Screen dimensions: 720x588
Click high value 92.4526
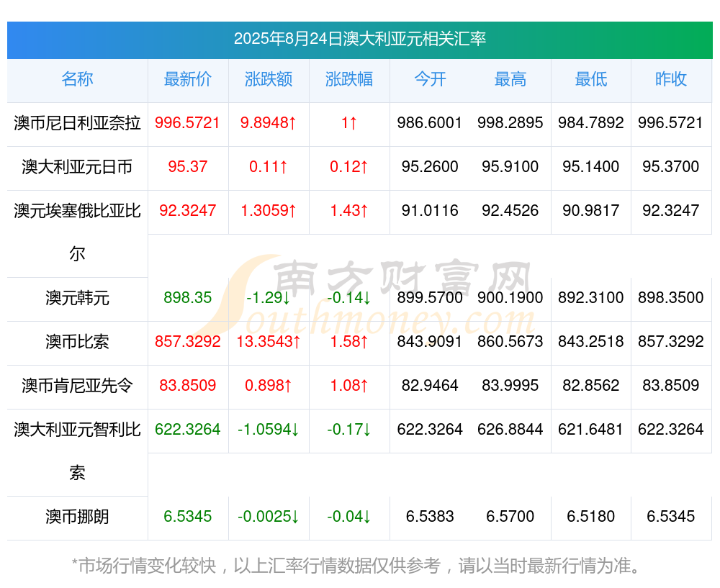pyautogui.click(x=510, y=211)
